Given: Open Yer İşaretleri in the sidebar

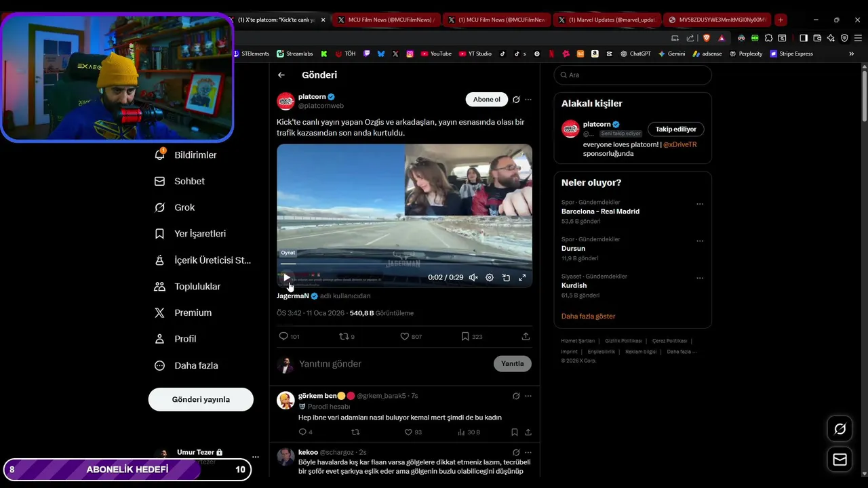Looking at the screenshot, I should (x=191, y=234).
